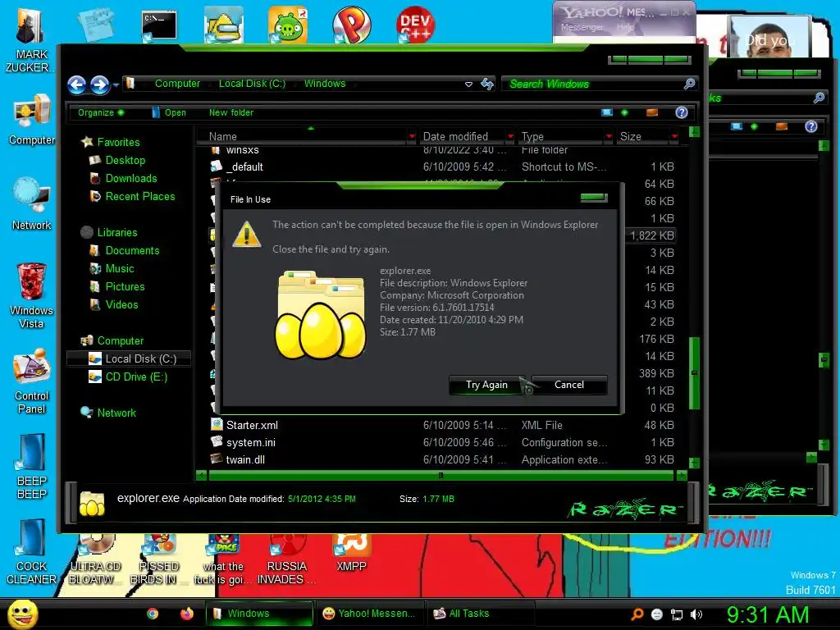Open the Organize menu
Image resolution: width=840 pixels, height=630 pixels.
click(x=101, y=112)
